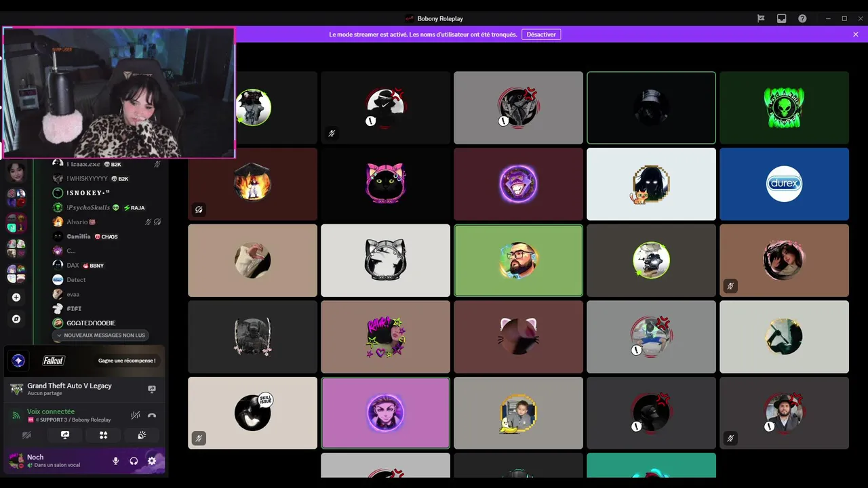Screen dimensions: 868x488
Task: Select the cat ears and whiskers tile
Action: click(518, 337)
